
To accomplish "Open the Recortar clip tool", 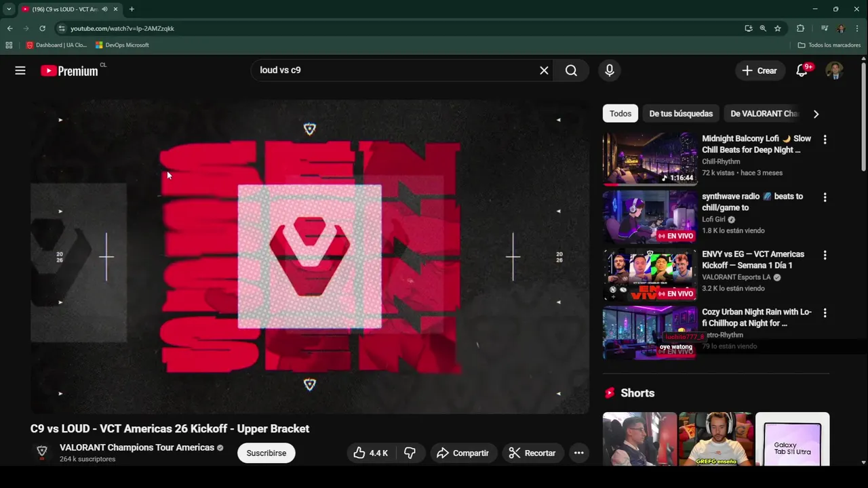I will pyautogui.click(x=532, y=453).
